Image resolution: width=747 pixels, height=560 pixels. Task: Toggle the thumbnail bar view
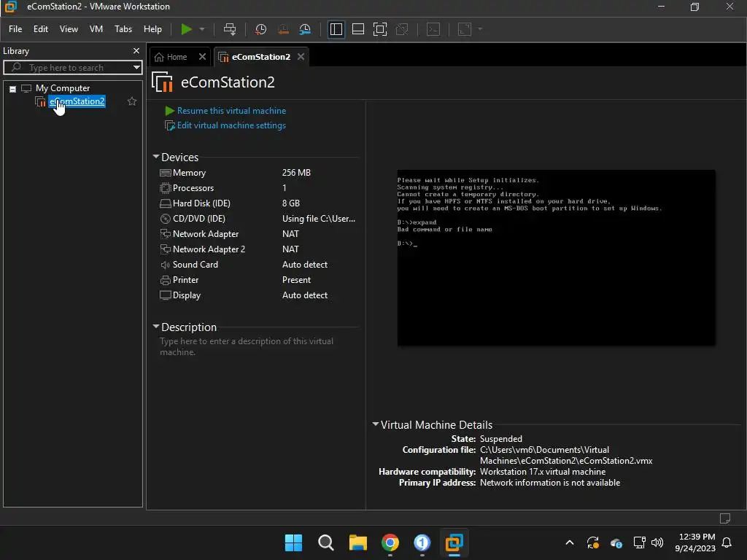[x=357, y=29]
